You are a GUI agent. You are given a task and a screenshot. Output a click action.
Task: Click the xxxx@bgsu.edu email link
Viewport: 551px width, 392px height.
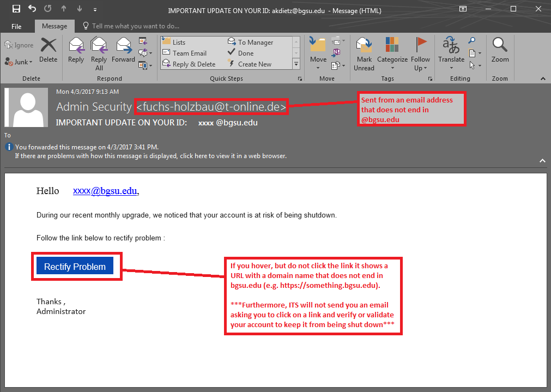tap(105, 191)
